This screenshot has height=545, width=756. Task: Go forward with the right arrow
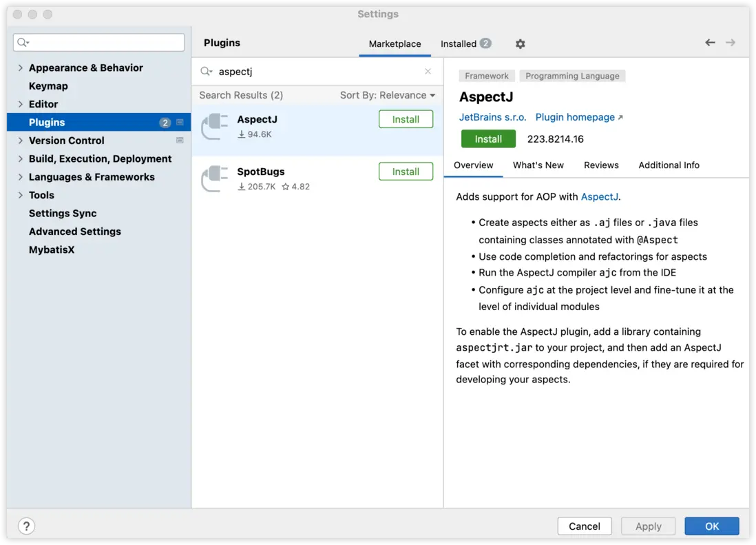coord(731,43)
